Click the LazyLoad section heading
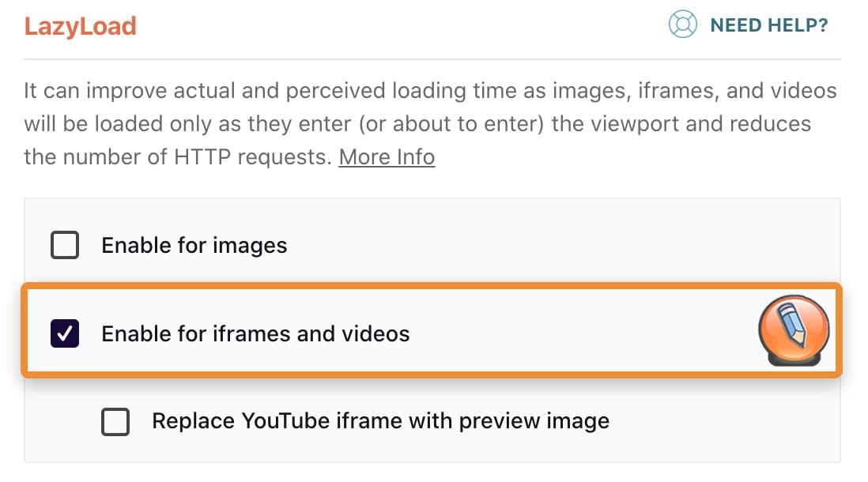Image resolution: width=868 pixels, height=482 pixels. (80, 26)
